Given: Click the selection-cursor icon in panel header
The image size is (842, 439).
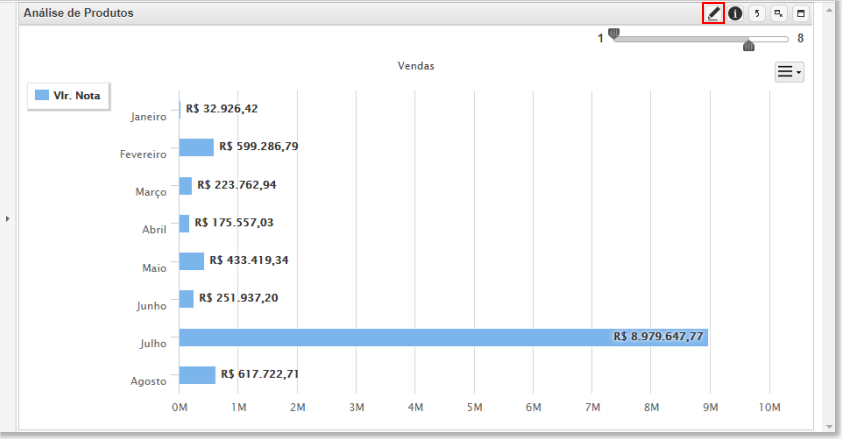Looking at the screenshot, I should [x=779, y=13].
